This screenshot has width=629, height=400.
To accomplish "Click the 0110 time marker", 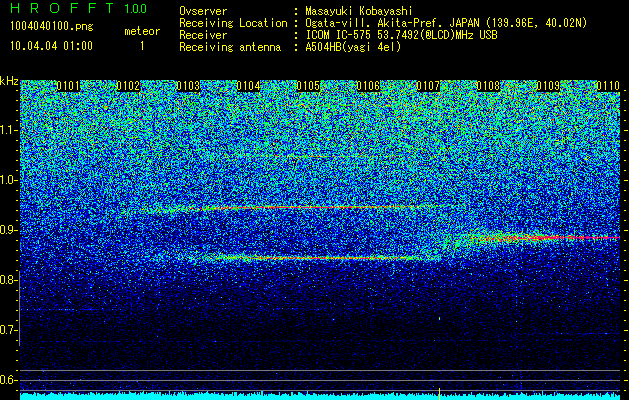I will 608,86.
